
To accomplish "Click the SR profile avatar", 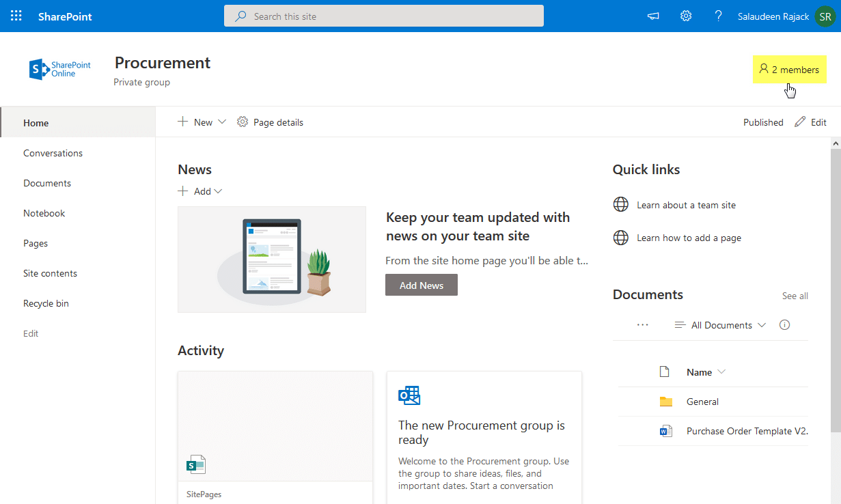I will tap(825, 16).
